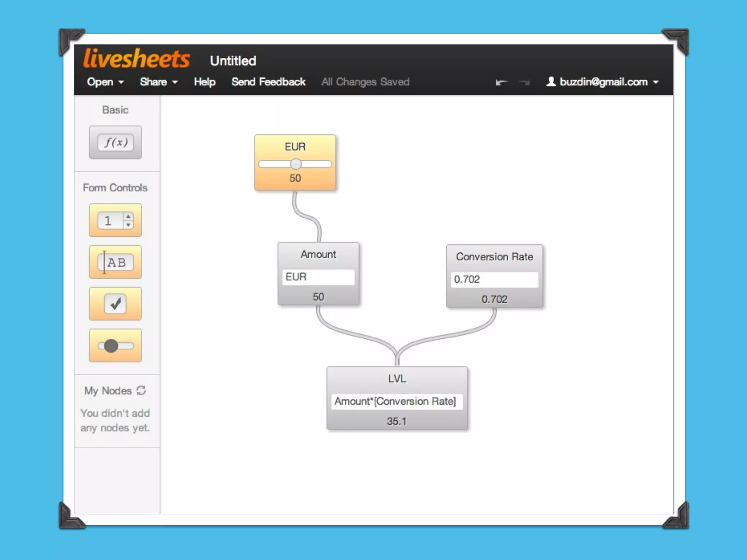Click the EUR slider handle
The image size is (747, 560).
[x=296, y=164]
